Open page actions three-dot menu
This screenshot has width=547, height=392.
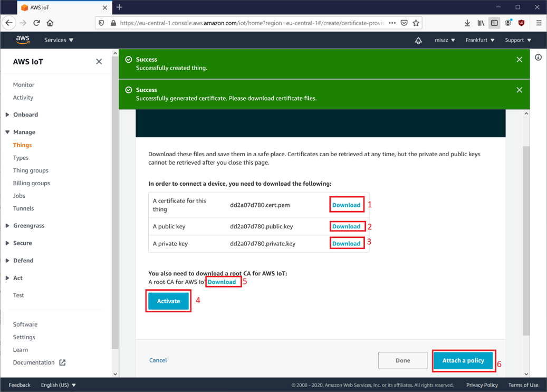point(392,23)
